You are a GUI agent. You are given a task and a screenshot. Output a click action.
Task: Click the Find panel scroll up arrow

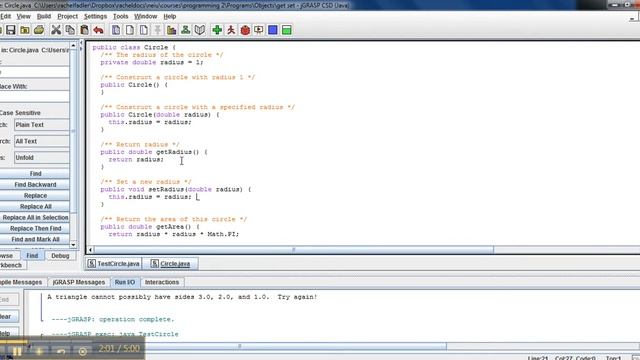click(73, 46)
